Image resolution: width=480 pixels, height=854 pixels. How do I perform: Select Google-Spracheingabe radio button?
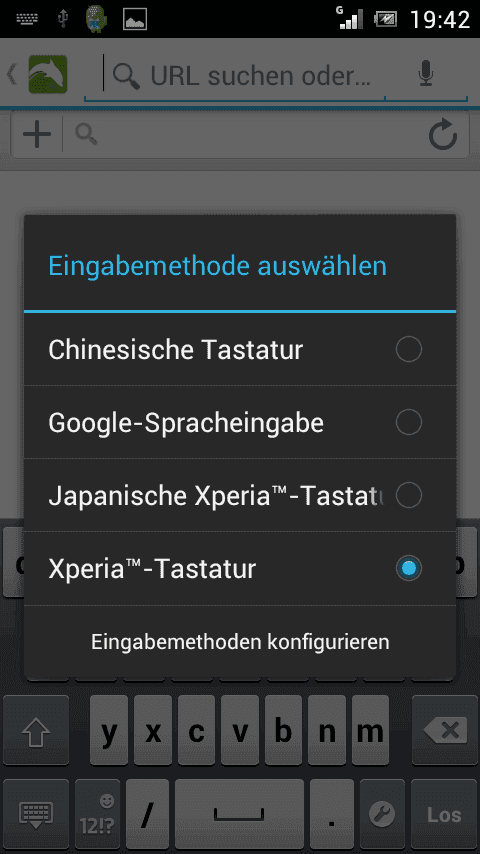[x=409, y=422]
